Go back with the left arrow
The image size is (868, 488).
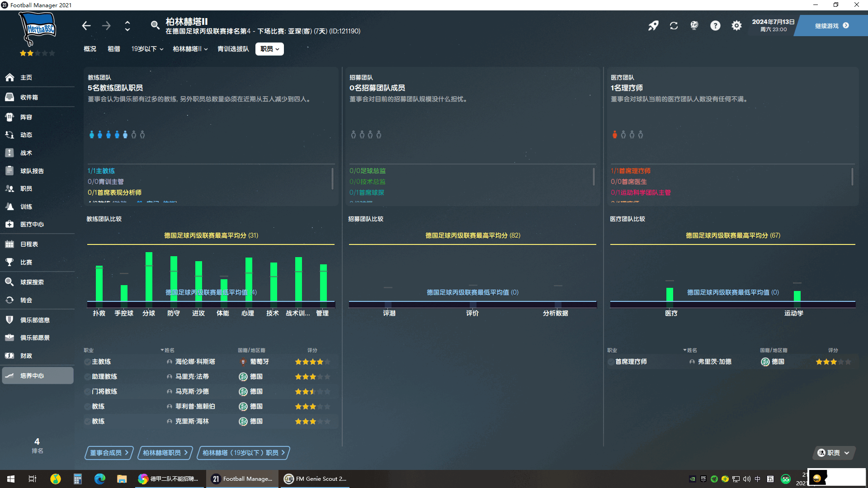point(86,26)
